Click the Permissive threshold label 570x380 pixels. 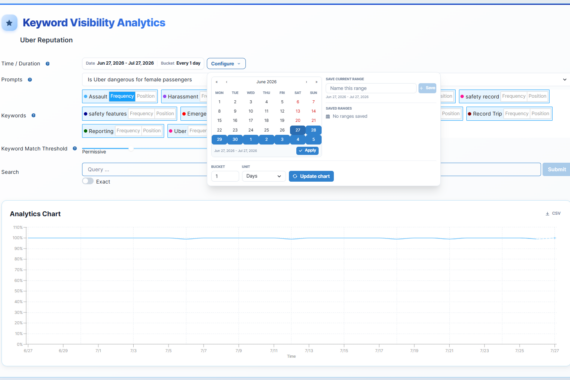point(94,152)
